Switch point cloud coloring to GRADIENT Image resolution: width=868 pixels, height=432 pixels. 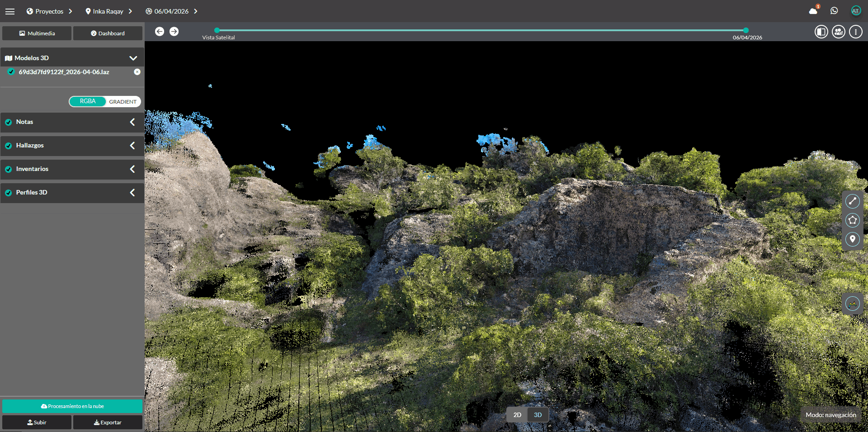[123, 102]
